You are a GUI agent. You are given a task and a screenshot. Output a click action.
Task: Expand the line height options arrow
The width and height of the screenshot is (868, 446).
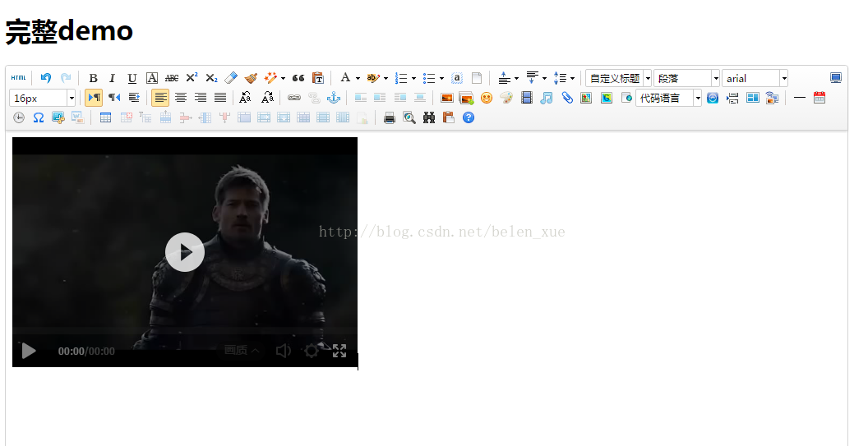[x=572, y=78]
